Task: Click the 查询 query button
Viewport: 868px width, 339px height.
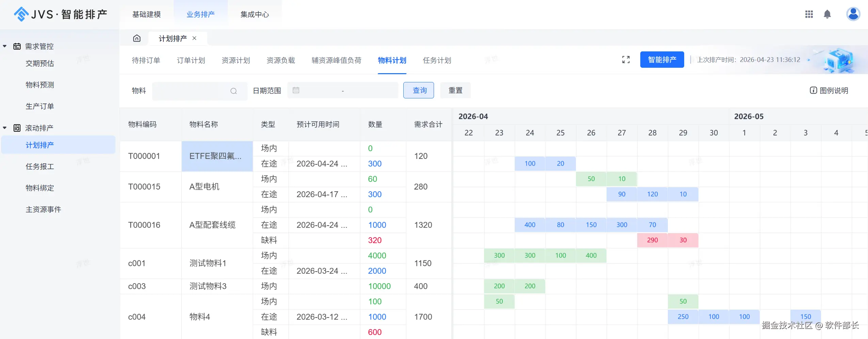Action: pos(419,90)
